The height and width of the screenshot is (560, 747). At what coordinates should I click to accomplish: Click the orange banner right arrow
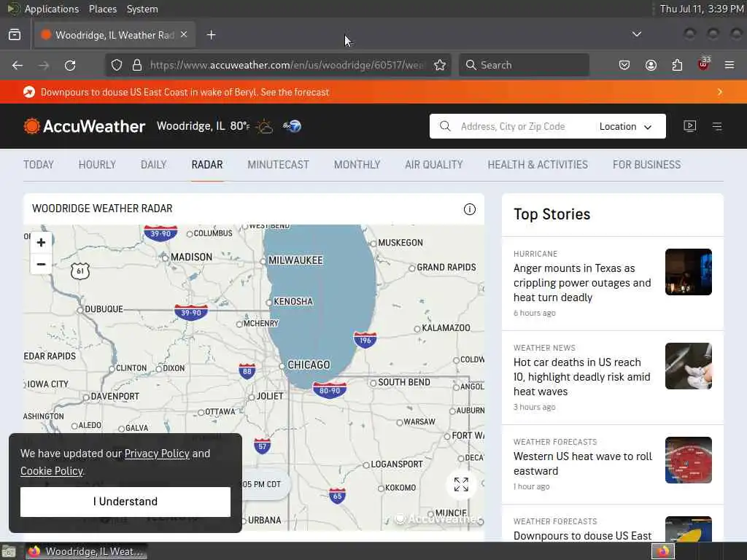click(x=720, y=92)
